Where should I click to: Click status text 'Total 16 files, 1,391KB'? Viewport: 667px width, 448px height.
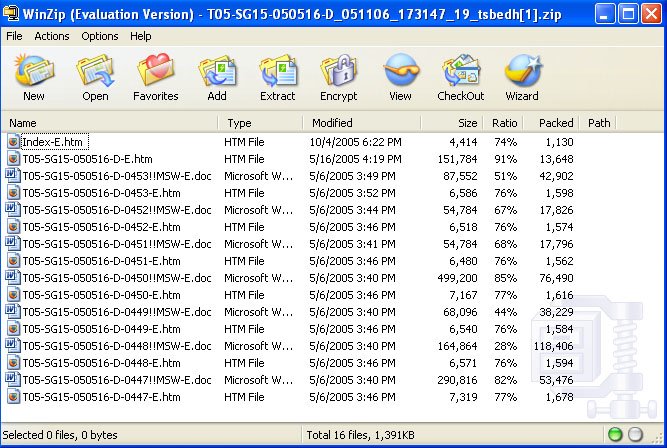360,435
